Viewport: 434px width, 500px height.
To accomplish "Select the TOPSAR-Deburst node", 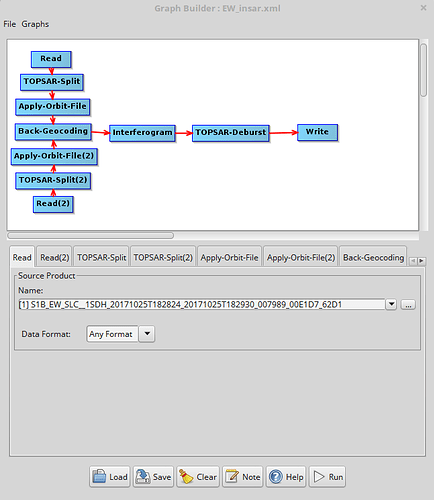I will [x=231, y=133].
